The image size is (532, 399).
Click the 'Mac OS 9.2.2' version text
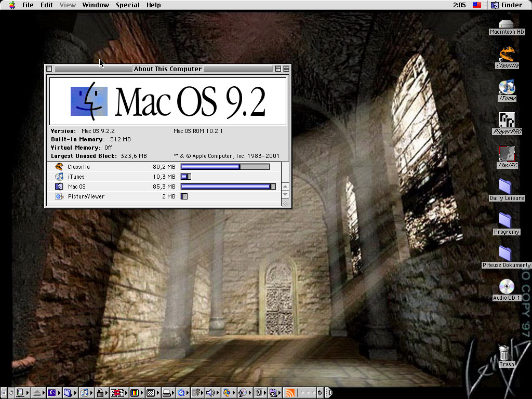coord(98,131)
